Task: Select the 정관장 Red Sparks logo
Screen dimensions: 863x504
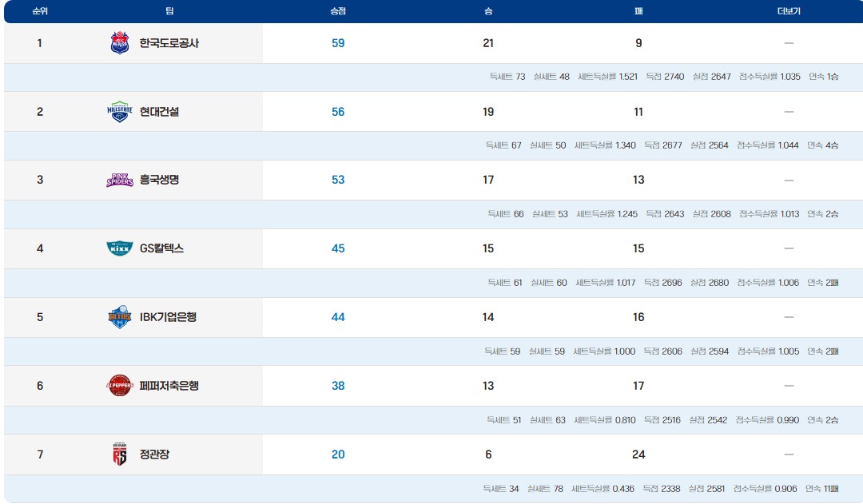Action: [119, 454]
